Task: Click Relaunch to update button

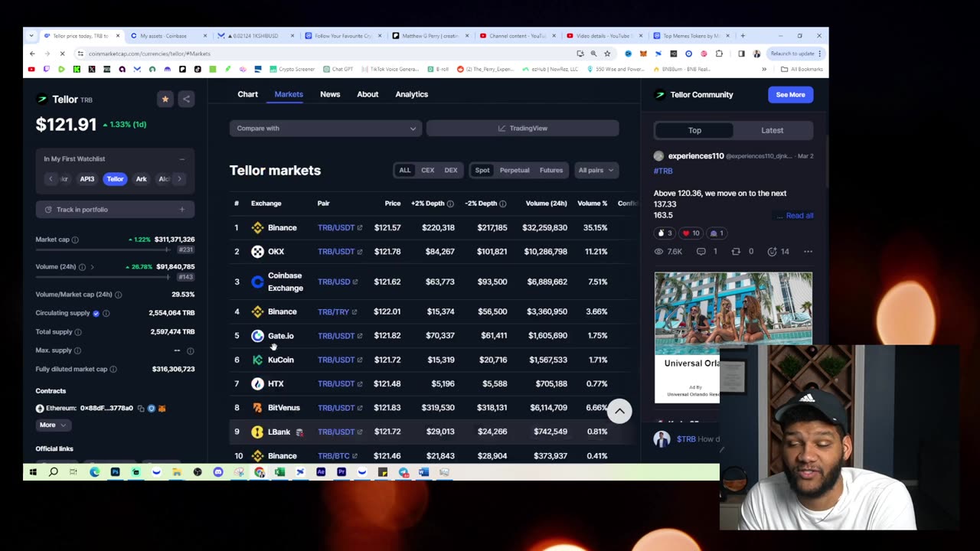Action: click(796, 54)
